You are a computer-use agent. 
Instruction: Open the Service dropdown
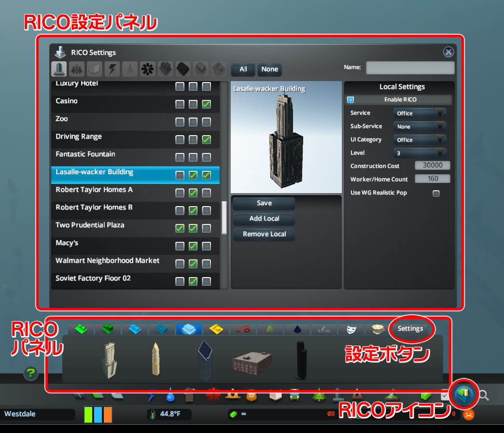(x=420, y=113)
